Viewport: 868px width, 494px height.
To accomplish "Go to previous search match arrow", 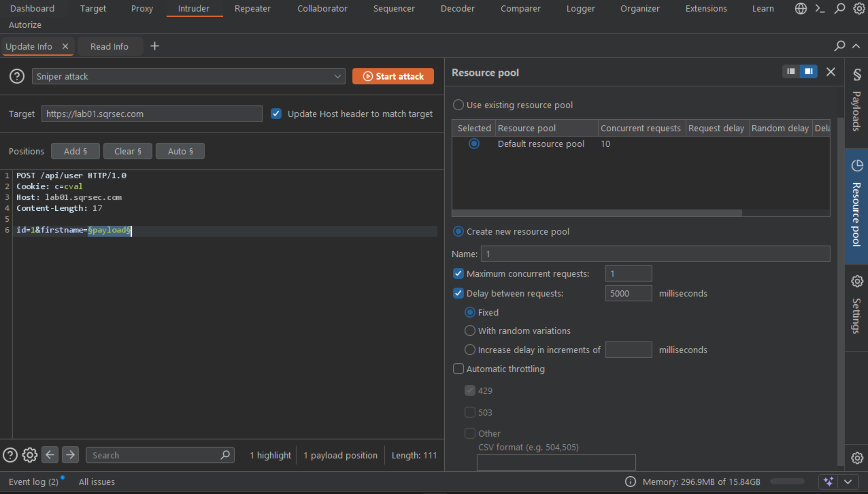I will (x=50, y=455).
